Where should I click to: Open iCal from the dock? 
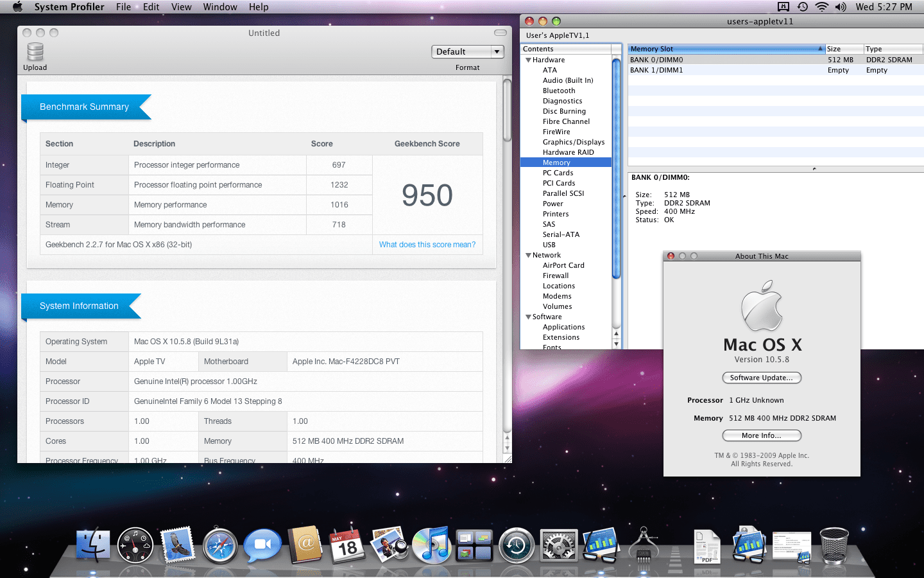(x=347, y=546)
